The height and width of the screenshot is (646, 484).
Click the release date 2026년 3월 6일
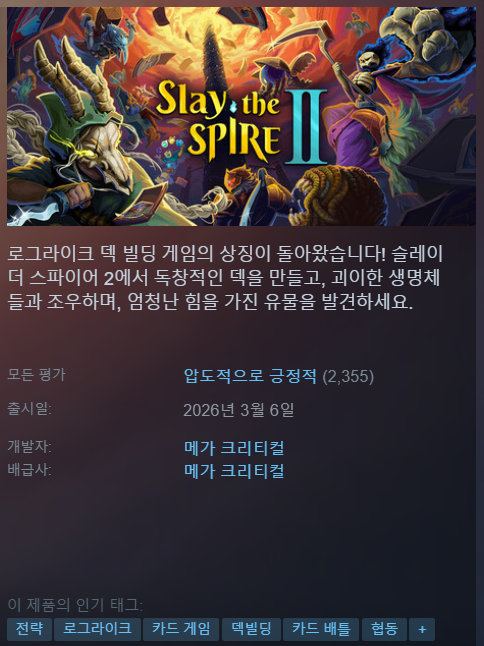(x=238, y=410)
